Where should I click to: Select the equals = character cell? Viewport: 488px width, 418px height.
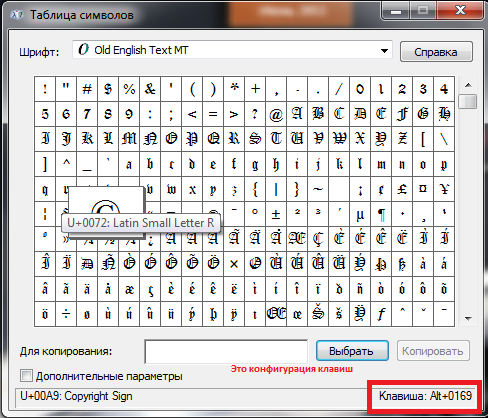[213, 114]
